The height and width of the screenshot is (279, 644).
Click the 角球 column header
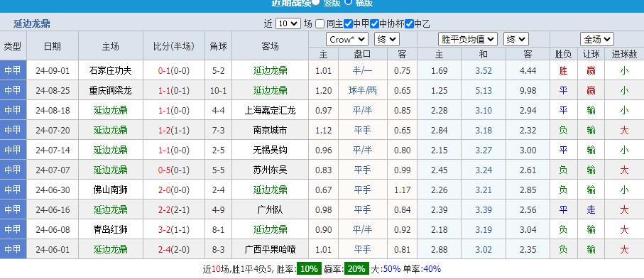[x=218, y=46]
